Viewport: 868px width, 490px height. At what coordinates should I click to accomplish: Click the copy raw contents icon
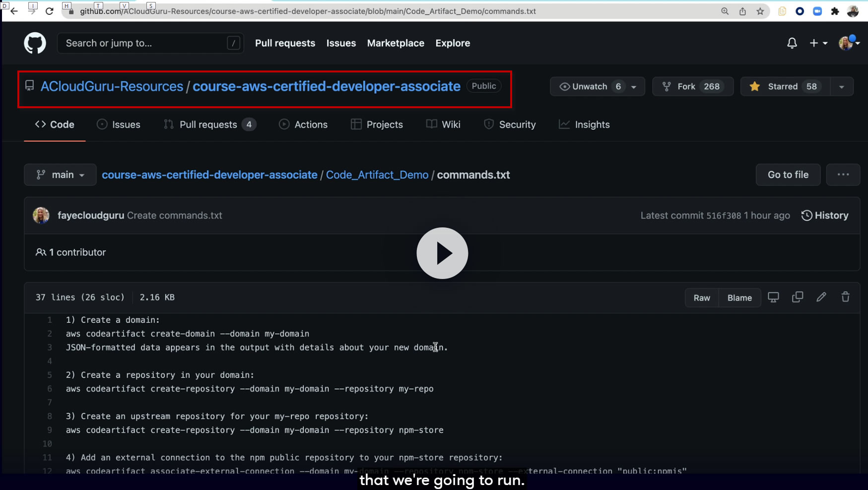pyautogui.click(x=797, y=297)
